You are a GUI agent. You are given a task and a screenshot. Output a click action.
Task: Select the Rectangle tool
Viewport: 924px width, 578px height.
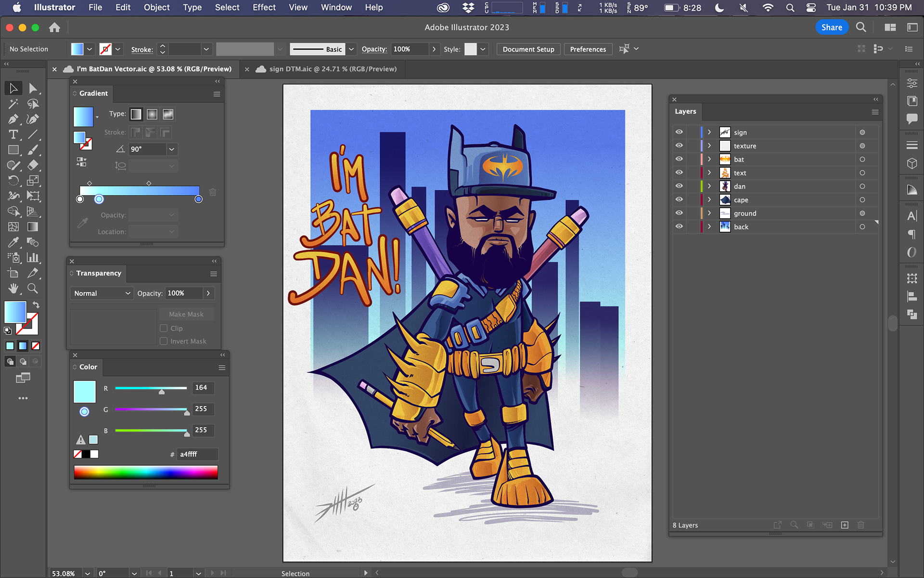coord(13,150)
